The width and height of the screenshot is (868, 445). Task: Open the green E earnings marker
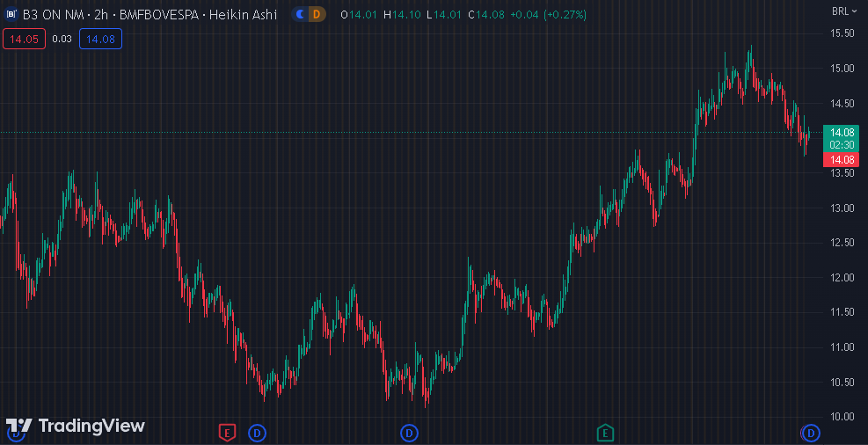(605, 432)
